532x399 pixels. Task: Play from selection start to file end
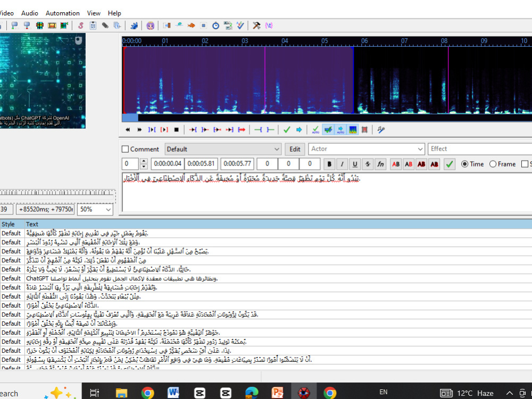[242, 130]
